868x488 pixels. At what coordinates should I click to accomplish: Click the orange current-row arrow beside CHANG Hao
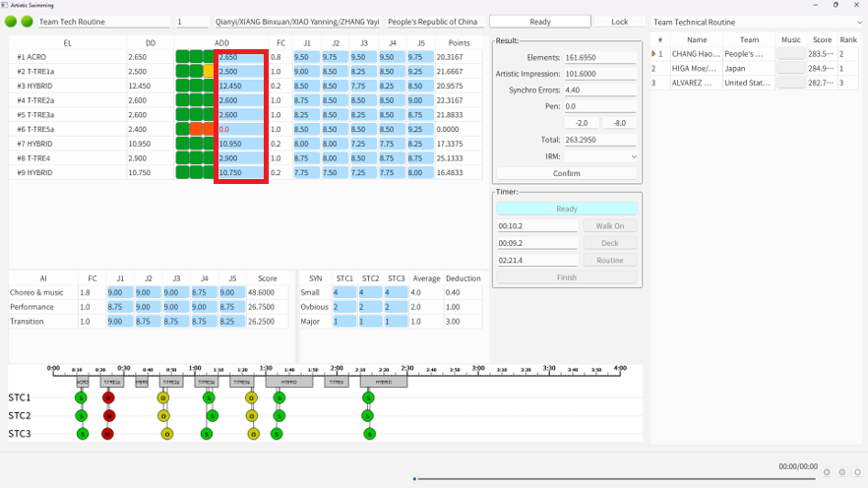click(x=653, y=54)
